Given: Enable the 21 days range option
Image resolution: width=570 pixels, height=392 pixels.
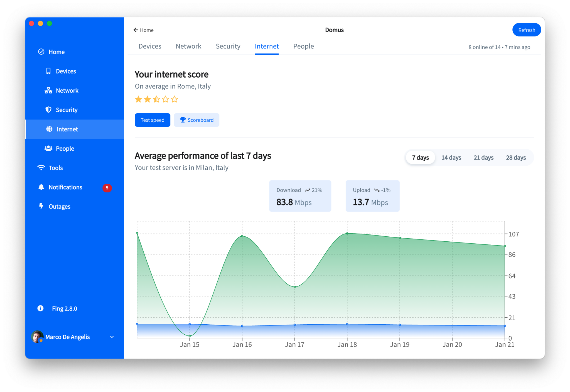Looking at the screenshot, I should 483,157.
